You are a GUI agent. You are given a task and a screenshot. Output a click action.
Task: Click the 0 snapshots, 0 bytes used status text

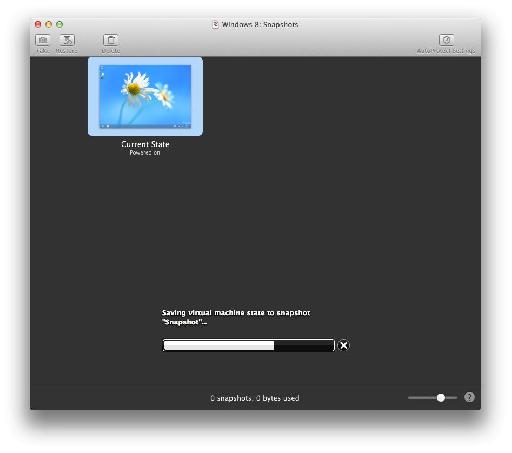point(255,398)
